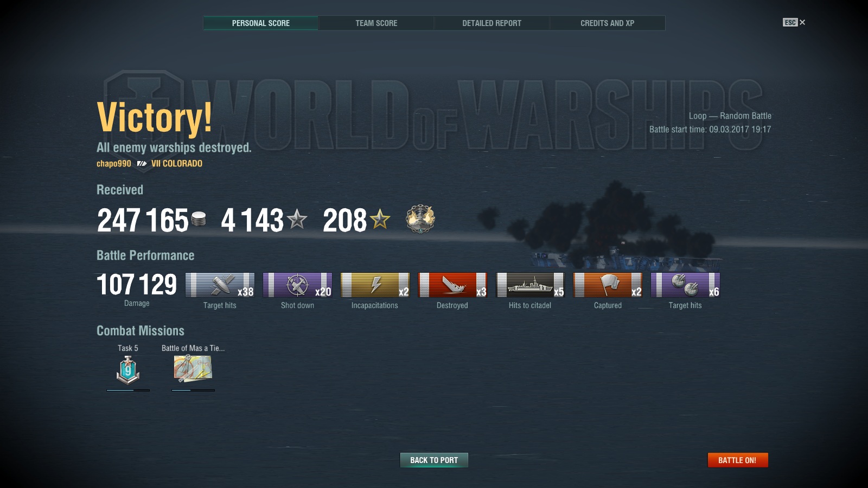868x488 pixels.
Task: Close the results screen with ESC X
Action: tap(794, 22)
